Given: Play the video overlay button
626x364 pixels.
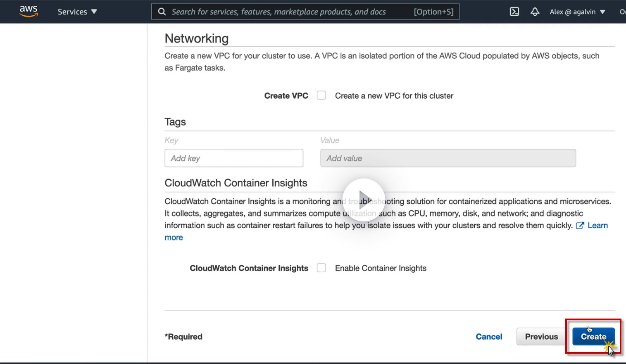Looking at the screenshot, I should point(364,200).
